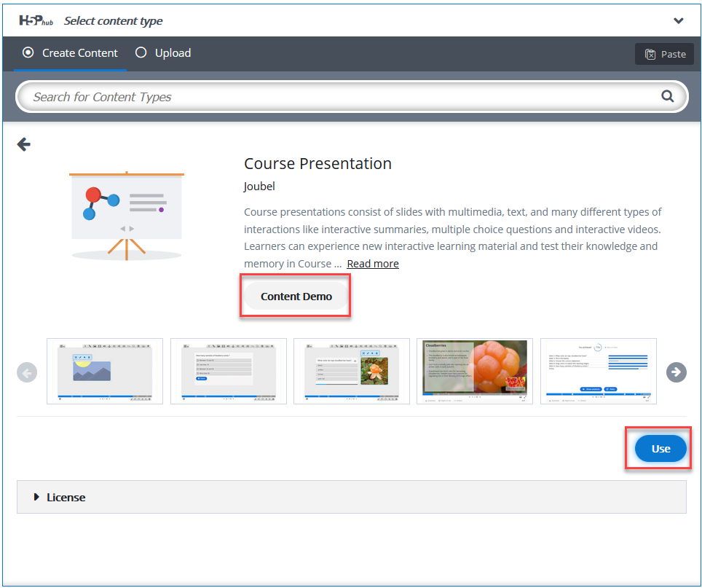Focus the Search for Content Types field

352,97
